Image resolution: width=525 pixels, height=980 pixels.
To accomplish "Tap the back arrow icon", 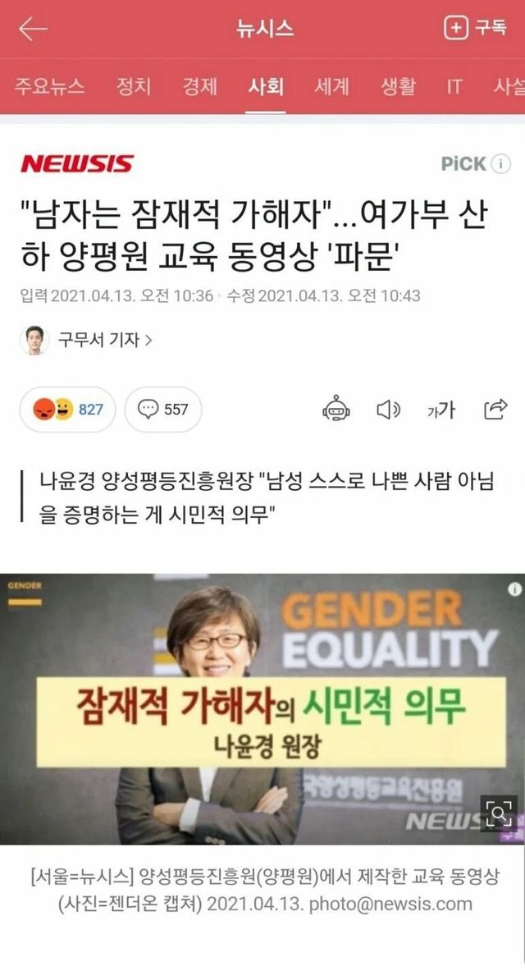I will click(33, 29).
